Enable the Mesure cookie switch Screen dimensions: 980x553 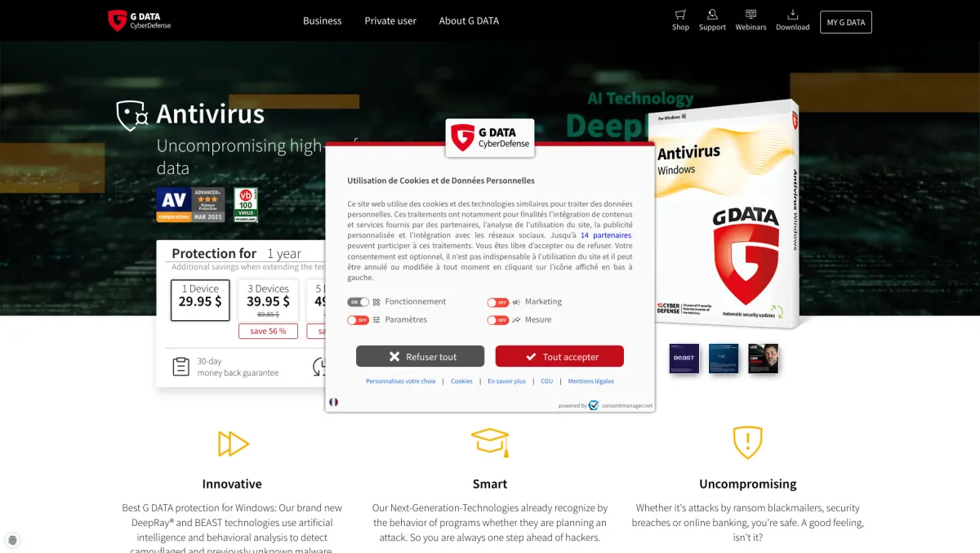coord(498,320)
